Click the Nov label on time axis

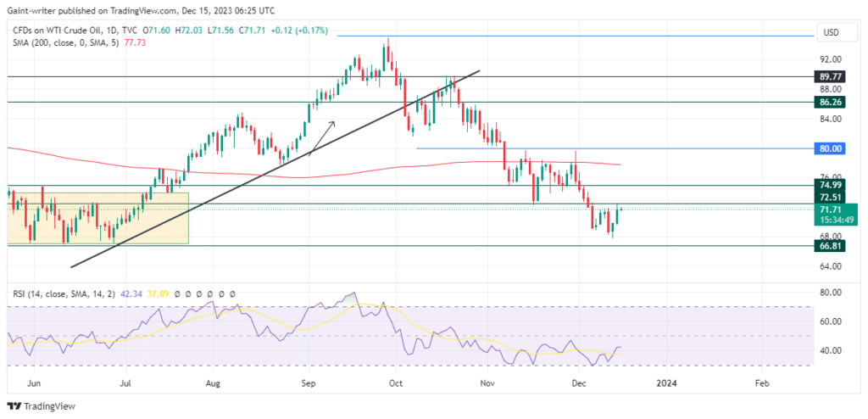(487, 383)
